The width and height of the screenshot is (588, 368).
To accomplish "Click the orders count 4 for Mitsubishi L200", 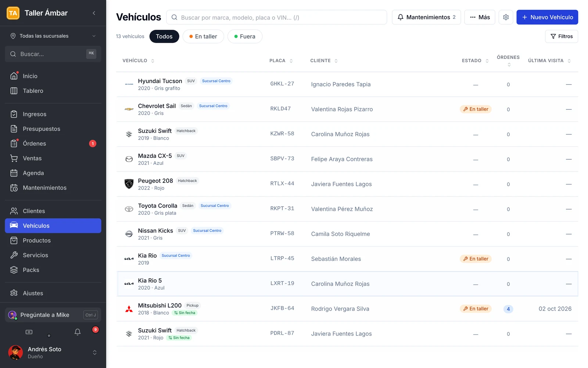I will tap(508, 309).
